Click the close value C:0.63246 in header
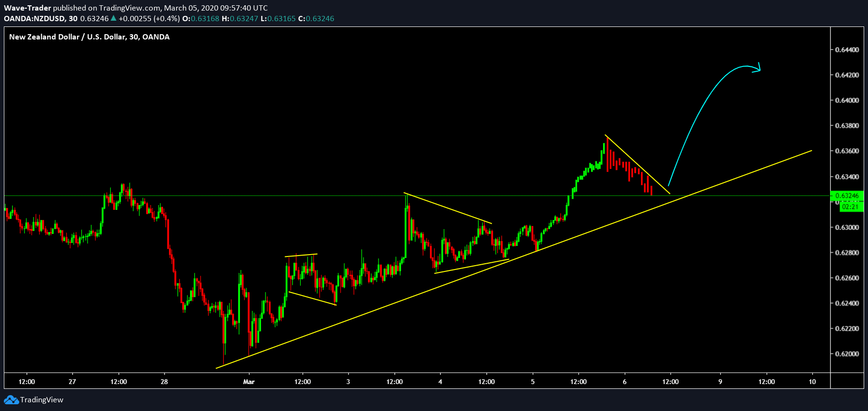 (x=316, y=18)
